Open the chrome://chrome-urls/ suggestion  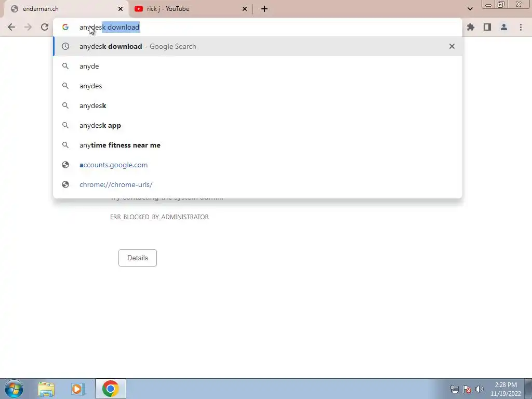click(258, 184)
